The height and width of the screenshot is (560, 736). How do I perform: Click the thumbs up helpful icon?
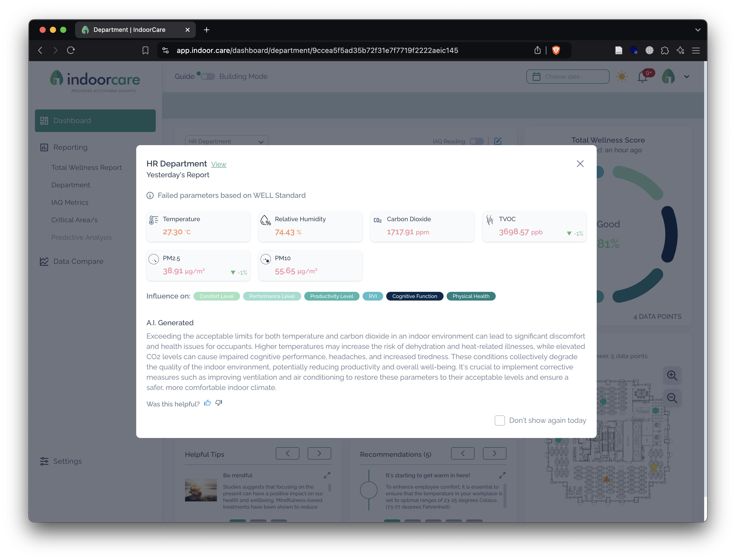(207, 403)
